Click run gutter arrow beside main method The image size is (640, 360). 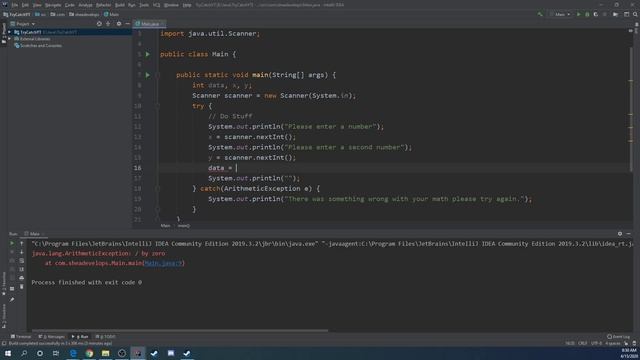pos(148,75)
